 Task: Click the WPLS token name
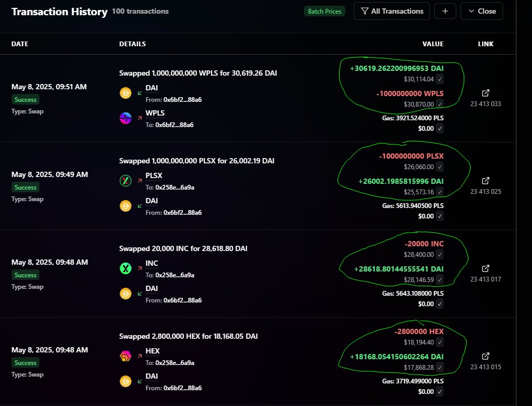point(155,113)
